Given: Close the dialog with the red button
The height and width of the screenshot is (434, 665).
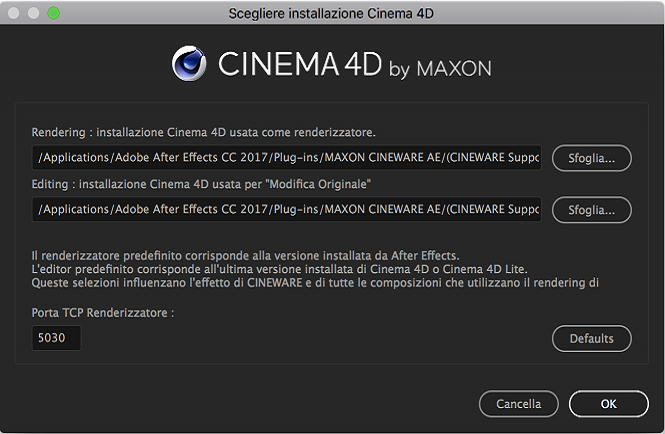Looking at the screenshot, I should (14, 13).
